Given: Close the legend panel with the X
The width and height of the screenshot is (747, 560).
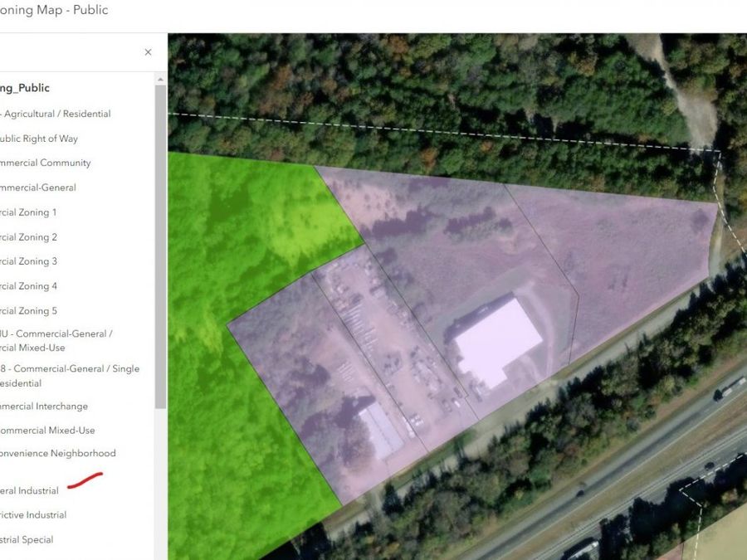Looking at the screenshot, I should [148, 52].
